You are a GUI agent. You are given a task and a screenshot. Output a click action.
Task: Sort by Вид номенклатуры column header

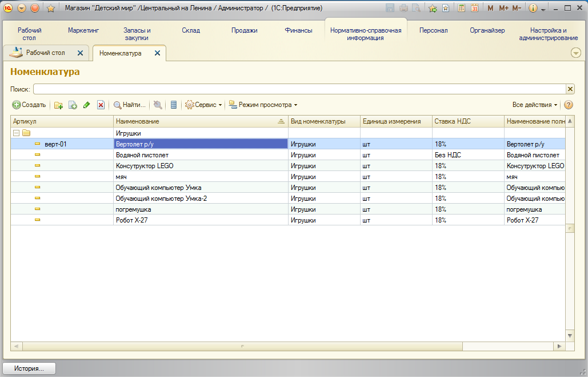click(x=324, y=121)
